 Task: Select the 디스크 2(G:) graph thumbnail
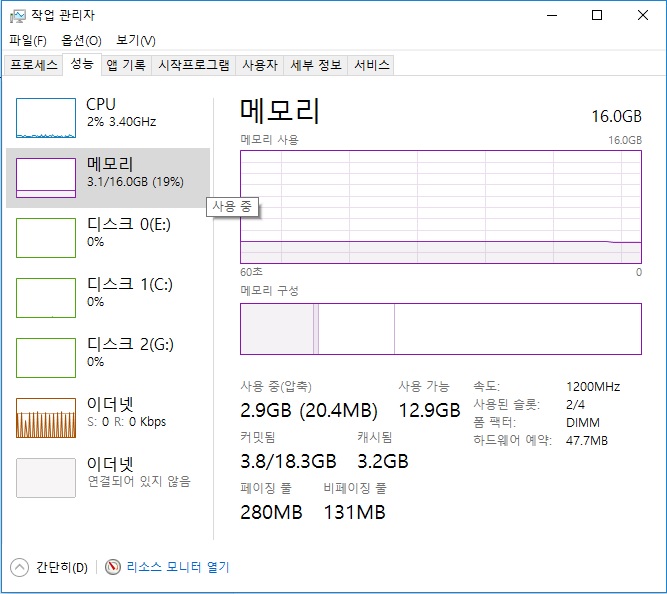(46, 358)
